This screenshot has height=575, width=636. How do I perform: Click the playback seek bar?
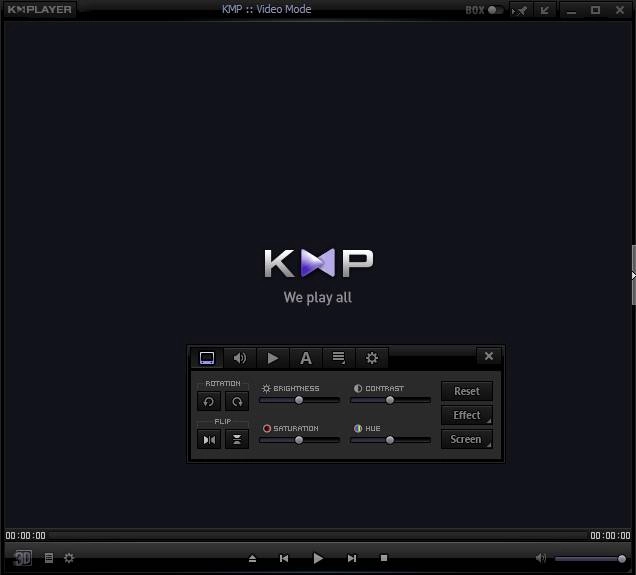pyautogui.click(x=318, y=535)
